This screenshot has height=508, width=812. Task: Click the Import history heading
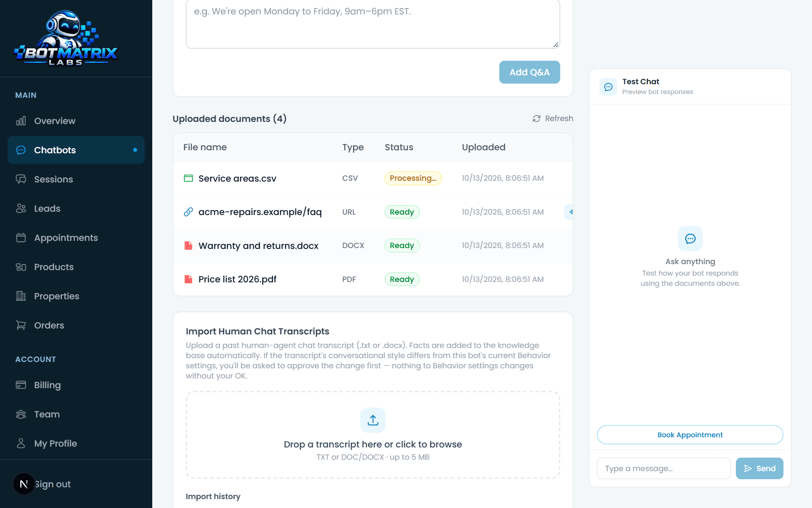213,496
